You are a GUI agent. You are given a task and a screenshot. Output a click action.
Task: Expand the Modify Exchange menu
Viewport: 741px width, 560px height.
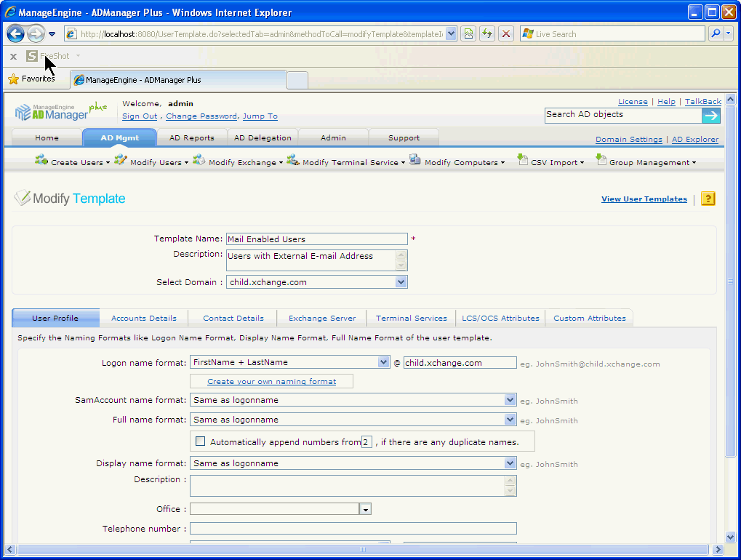click(x=281, y=163)
